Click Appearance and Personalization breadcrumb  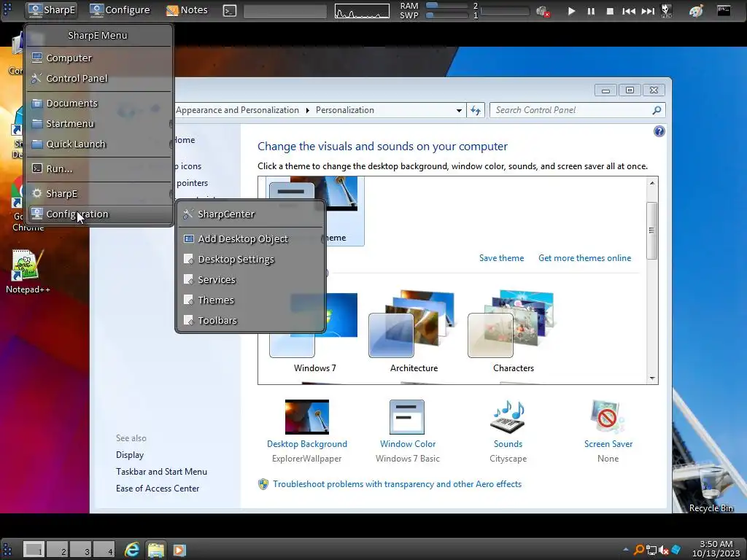click(237, 110)
